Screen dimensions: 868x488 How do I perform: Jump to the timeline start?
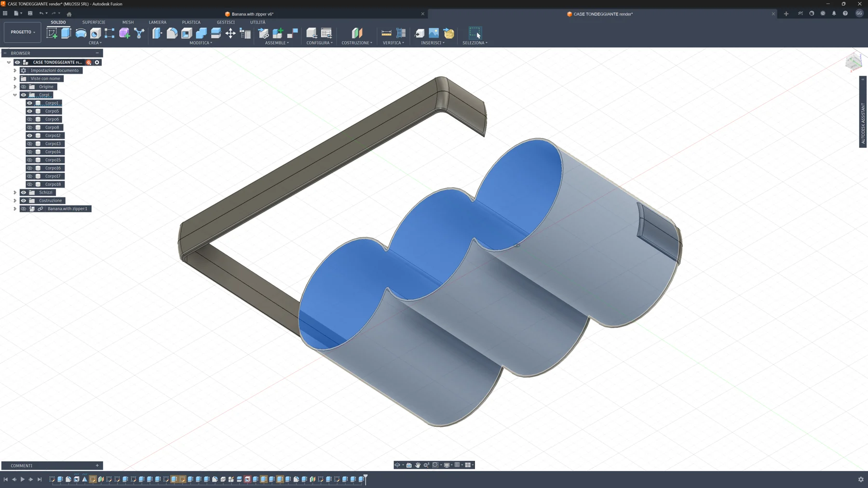5,479
